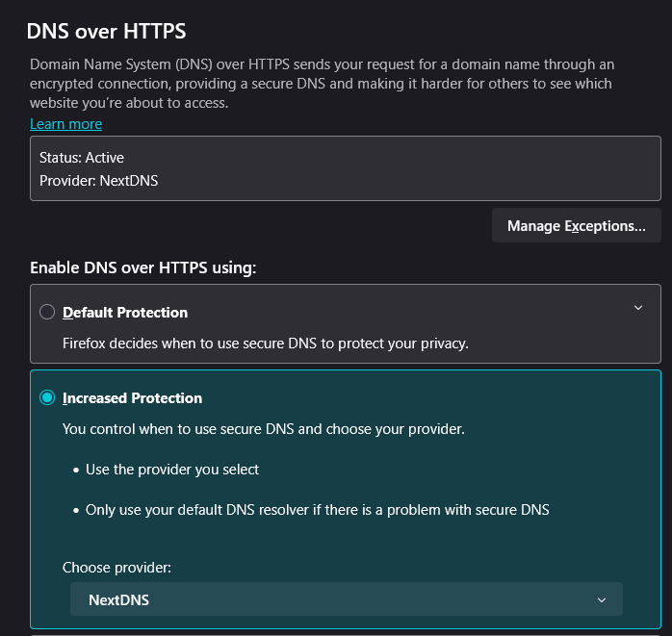Click the 'You control when' description text
Viewport: 672px width, 636px height.
coord(264,429)
